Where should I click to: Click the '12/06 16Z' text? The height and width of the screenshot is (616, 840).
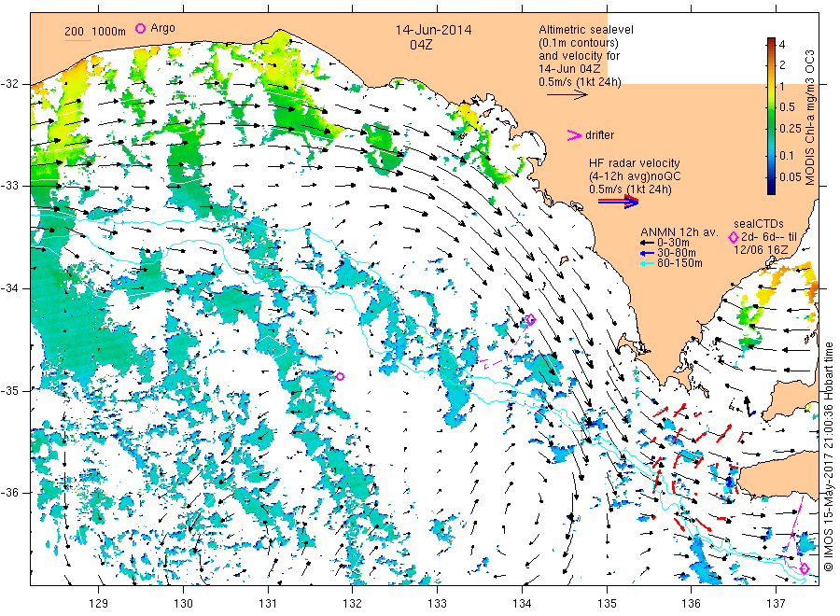[x=760, y=249]
